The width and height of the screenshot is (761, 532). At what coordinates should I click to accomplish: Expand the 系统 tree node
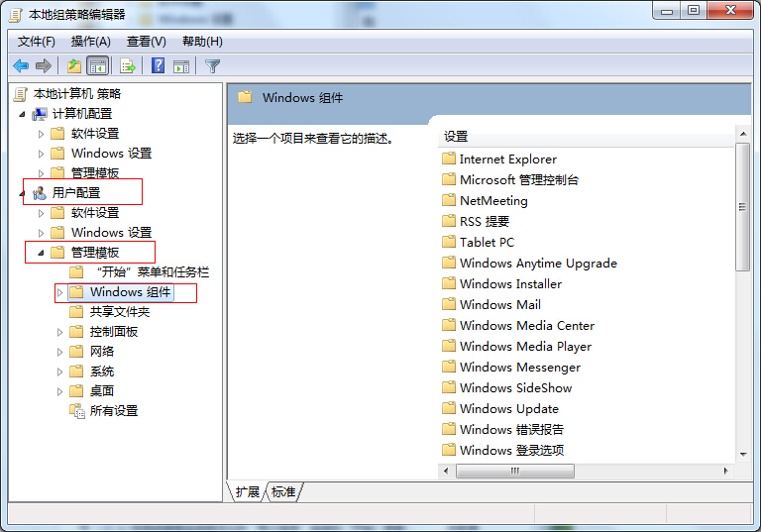[60, 372]
